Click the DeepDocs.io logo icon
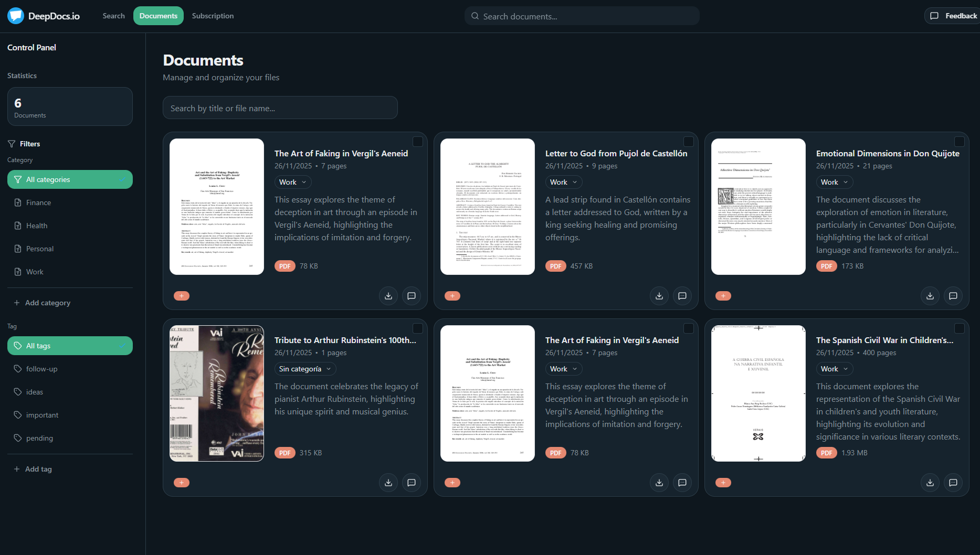The height and width of the screenshot is (555, 980). pyautogui.click(x=16, y=16)
